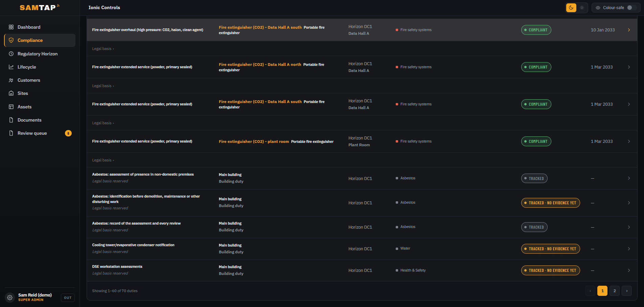Click 'Ionic Controls' header title

104,7
